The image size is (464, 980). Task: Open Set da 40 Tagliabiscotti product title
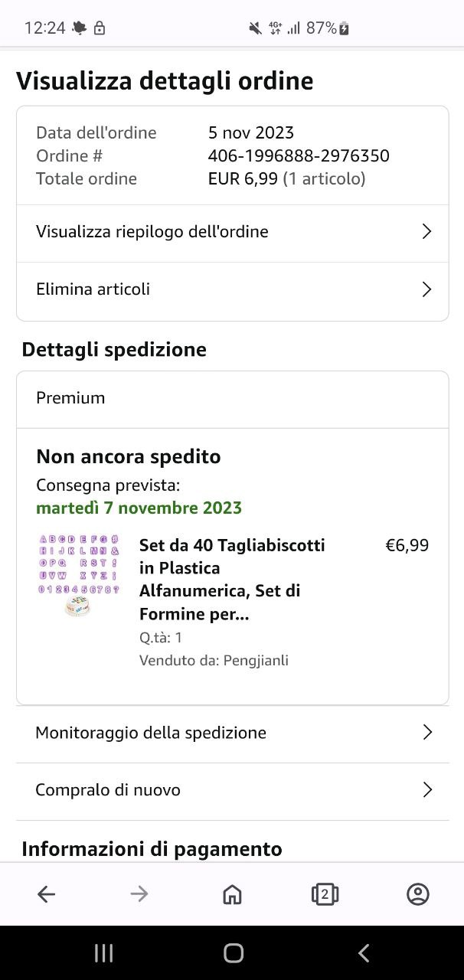[x=232, y=580]
